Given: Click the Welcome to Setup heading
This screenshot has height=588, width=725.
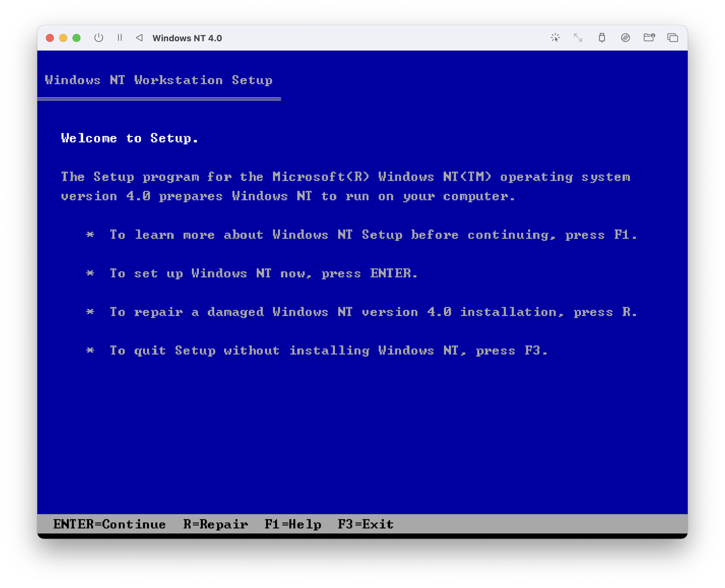Looking at the screenshot, I should [x=129, y=138].
